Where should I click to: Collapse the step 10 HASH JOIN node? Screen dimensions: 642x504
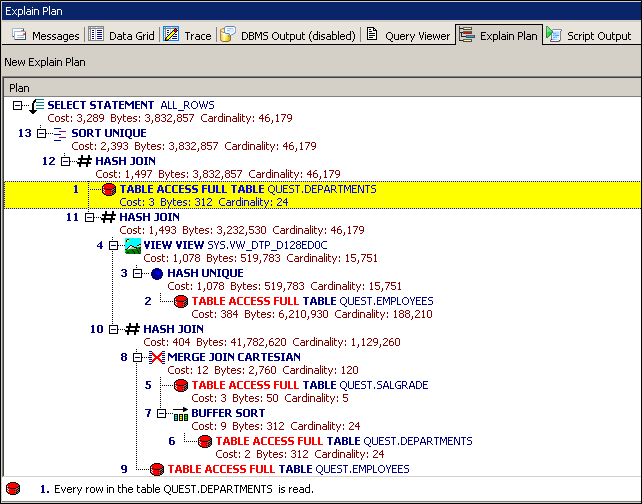114,329
